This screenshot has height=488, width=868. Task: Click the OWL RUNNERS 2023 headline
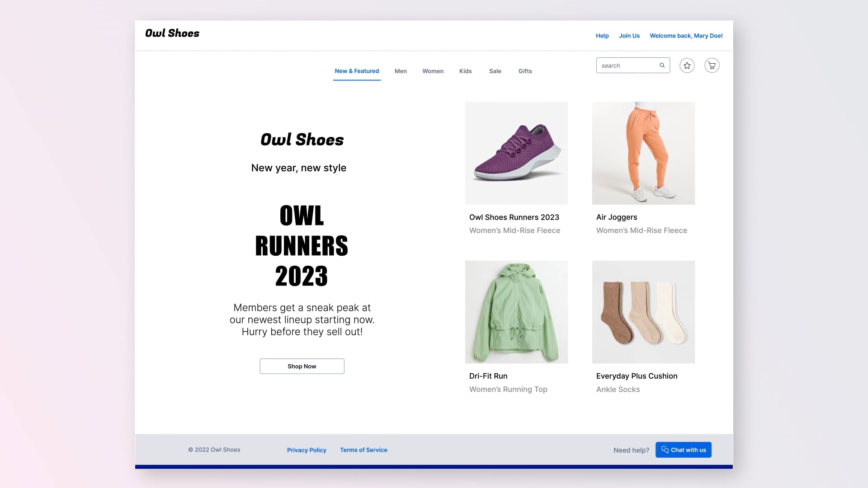tap(302, 246)
